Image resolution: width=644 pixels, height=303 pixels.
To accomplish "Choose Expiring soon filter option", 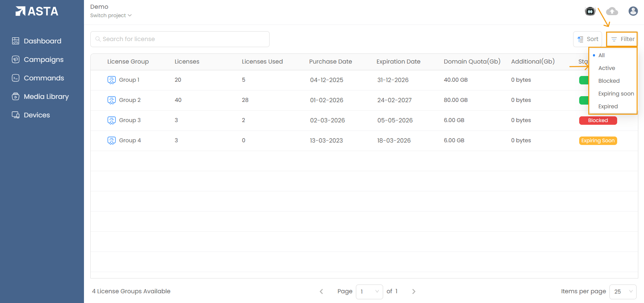I will 616,94.
